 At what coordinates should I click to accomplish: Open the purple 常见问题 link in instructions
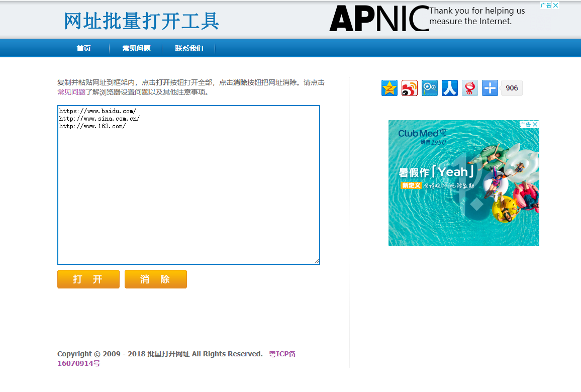[x=71, y=92]
